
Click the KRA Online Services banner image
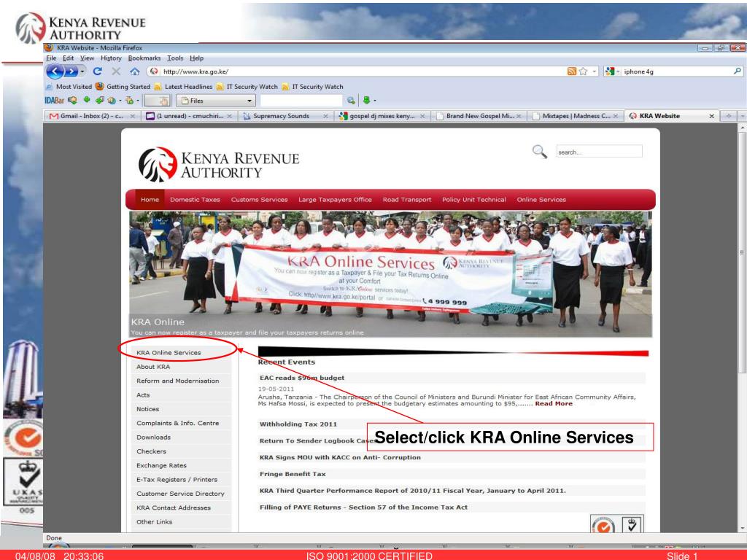click(390, 275)
